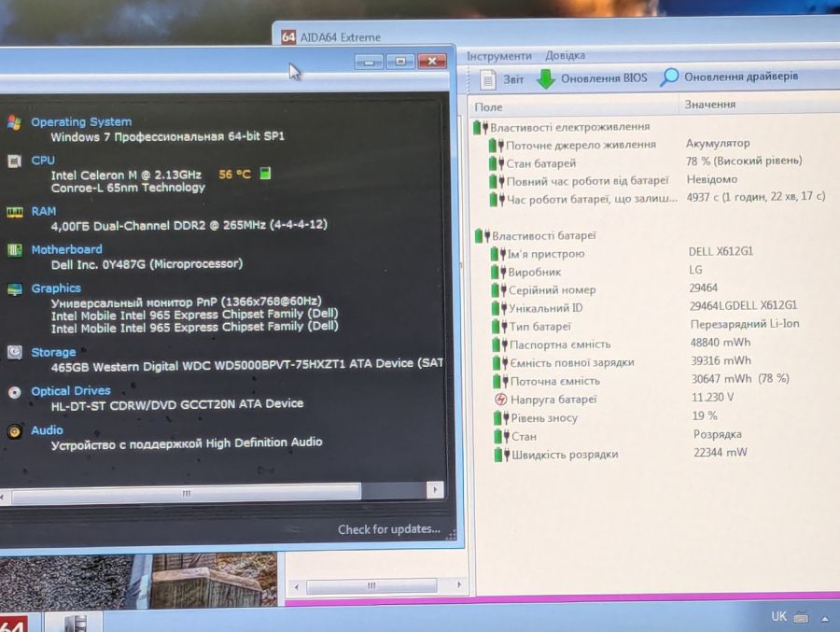Click battery icon beside Поточна ємність

[x=501, y=381]
